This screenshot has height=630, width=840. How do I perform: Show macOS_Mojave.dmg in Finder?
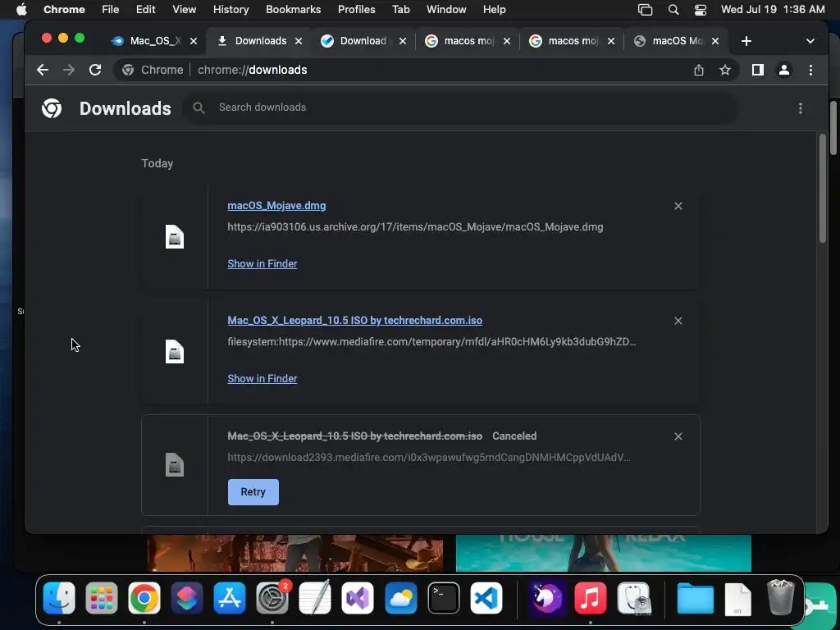click(262, 263)
